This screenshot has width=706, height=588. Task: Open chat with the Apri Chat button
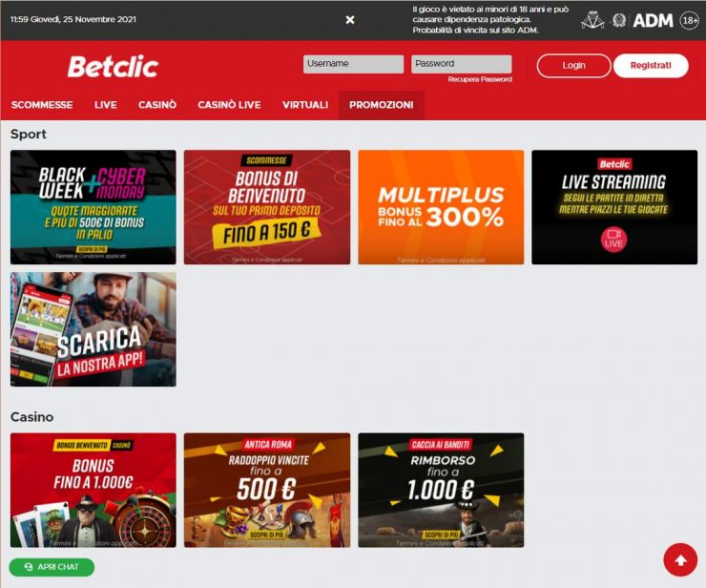click(52, 567)
